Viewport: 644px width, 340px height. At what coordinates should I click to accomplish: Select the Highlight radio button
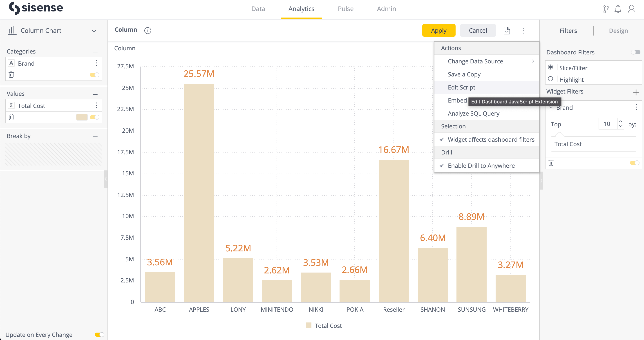coord(551,79)
